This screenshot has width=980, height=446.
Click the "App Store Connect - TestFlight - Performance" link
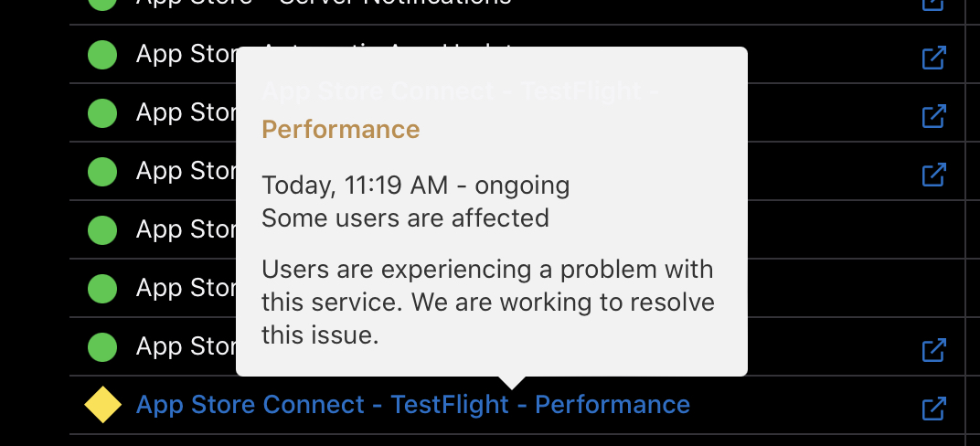(412, 405)
